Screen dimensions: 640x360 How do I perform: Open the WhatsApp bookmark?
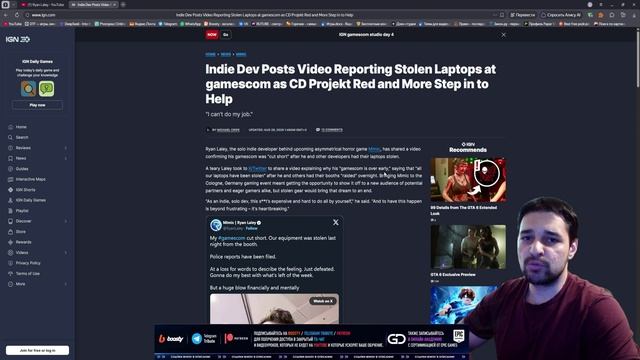coord(190,24)
